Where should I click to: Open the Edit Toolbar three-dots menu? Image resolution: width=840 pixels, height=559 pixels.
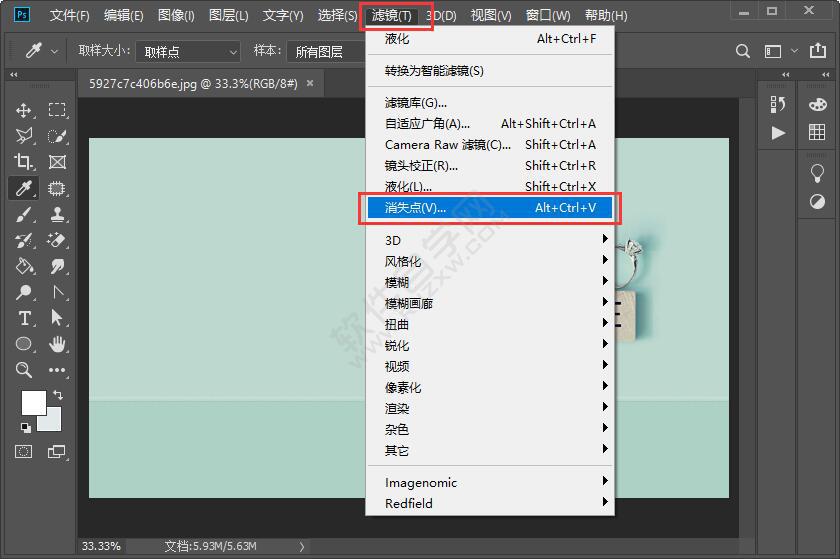[57, 370]
